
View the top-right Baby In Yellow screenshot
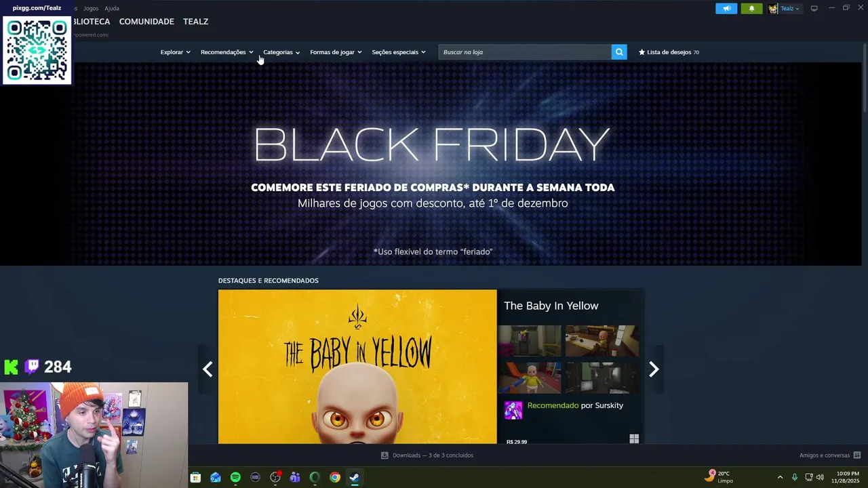(602, 340)
